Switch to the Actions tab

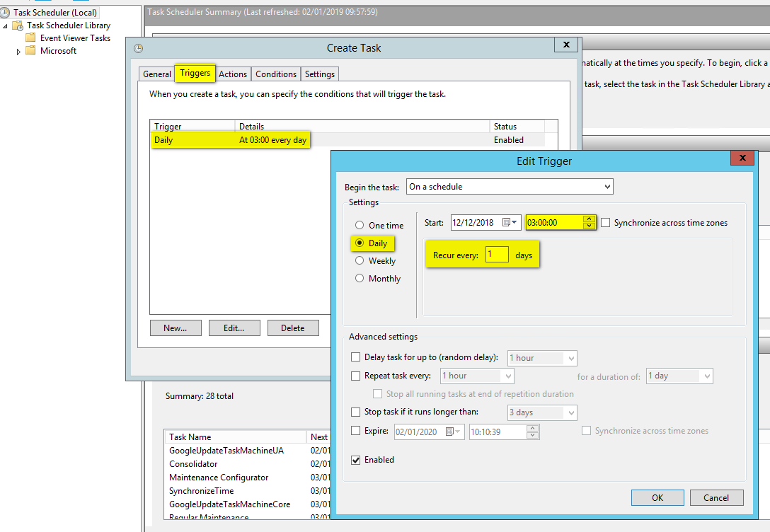click(x=233, y=74)
